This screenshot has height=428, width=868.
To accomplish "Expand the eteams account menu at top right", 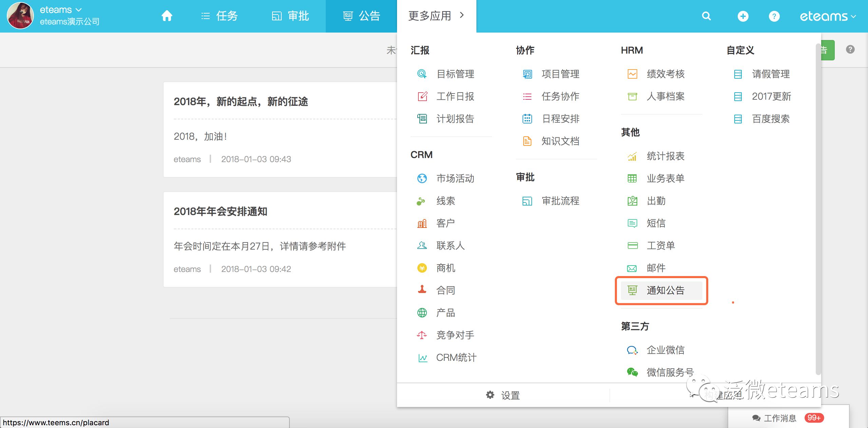I will (827, 16).
